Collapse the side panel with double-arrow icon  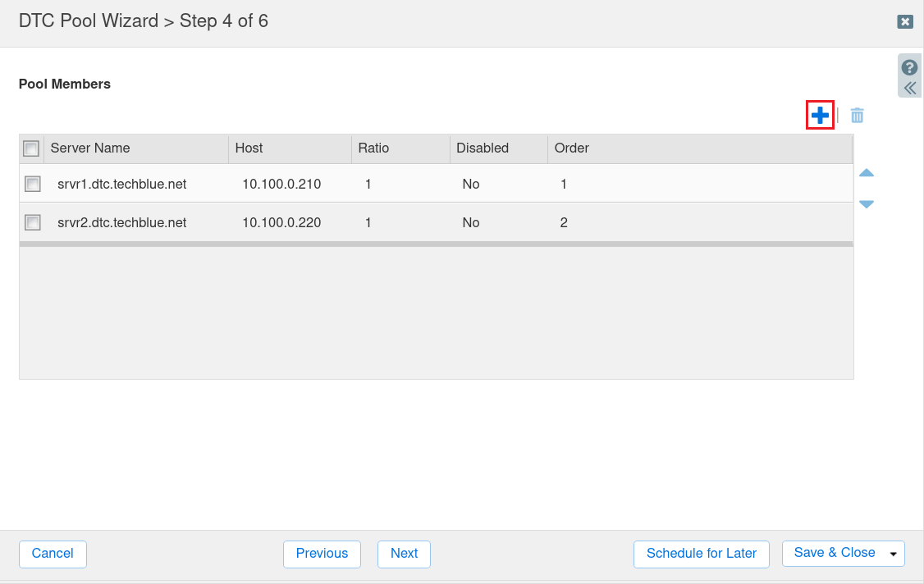point(909,86)
